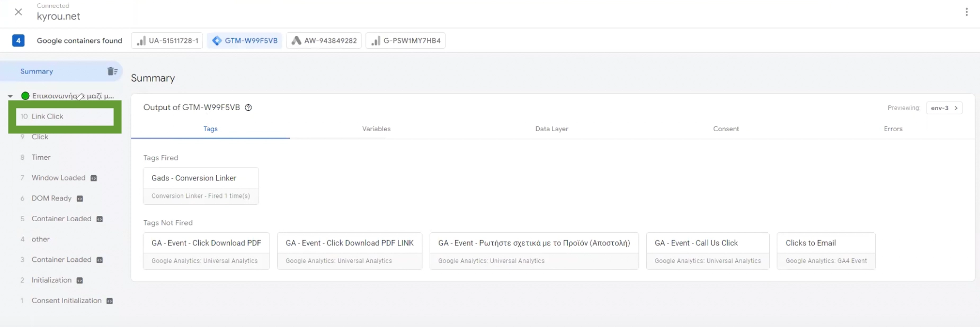Select event 3 Container Loaded
Viewport: 980px width, 327px height.
tap(61, 260)
